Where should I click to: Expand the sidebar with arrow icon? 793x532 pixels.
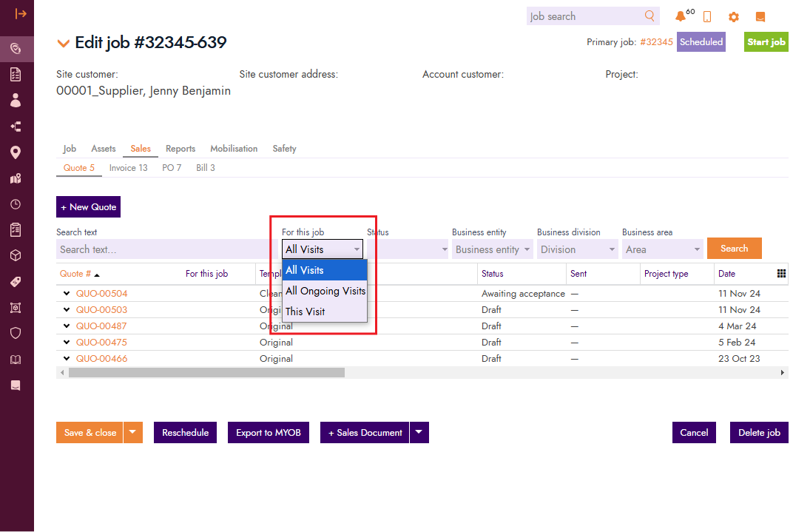coord(20,13)
